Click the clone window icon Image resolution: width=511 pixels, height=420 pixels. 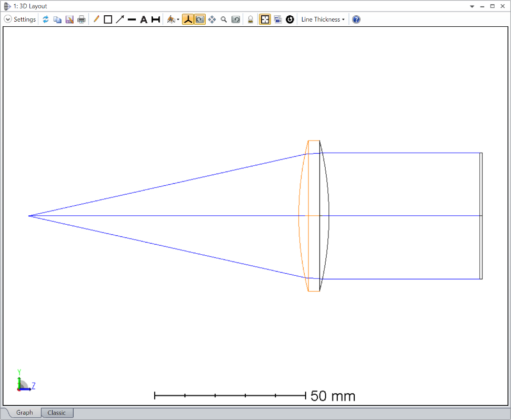[278, 19]
